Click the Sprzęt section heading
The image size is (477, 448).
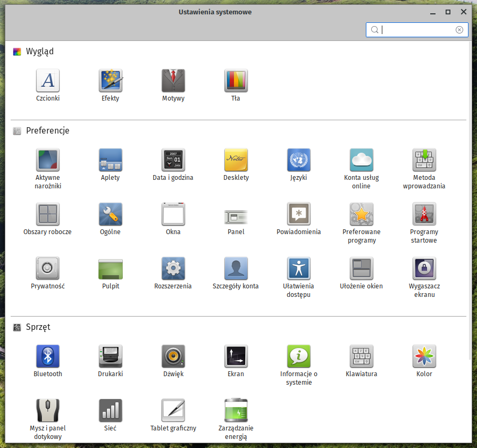38,327
